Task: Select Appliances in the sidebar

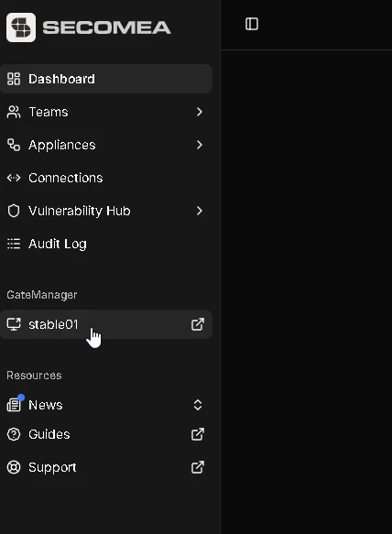Action: (106, 145)
